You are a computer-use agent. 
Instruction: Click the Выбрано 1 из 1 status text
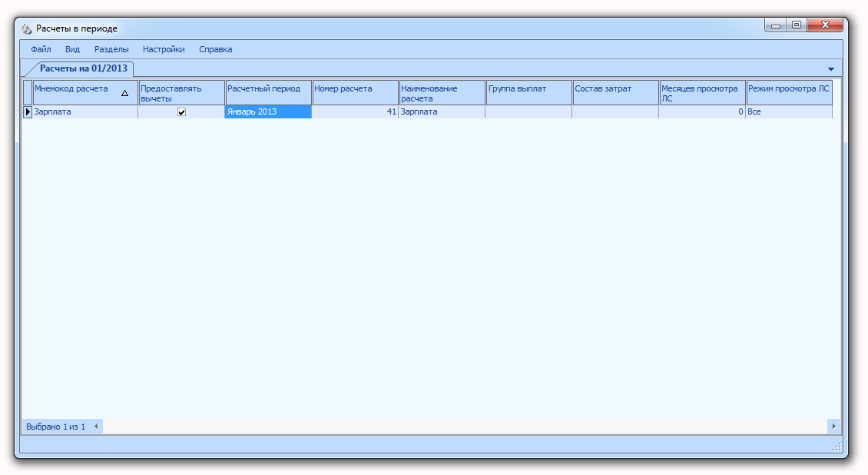pos(56,427)
